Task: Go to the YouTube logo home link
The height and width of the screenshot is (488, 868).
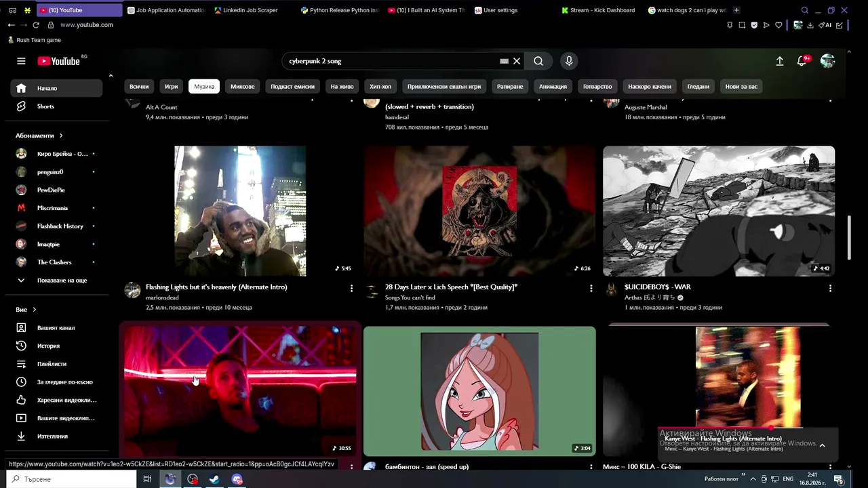Action: coord(59,61)
